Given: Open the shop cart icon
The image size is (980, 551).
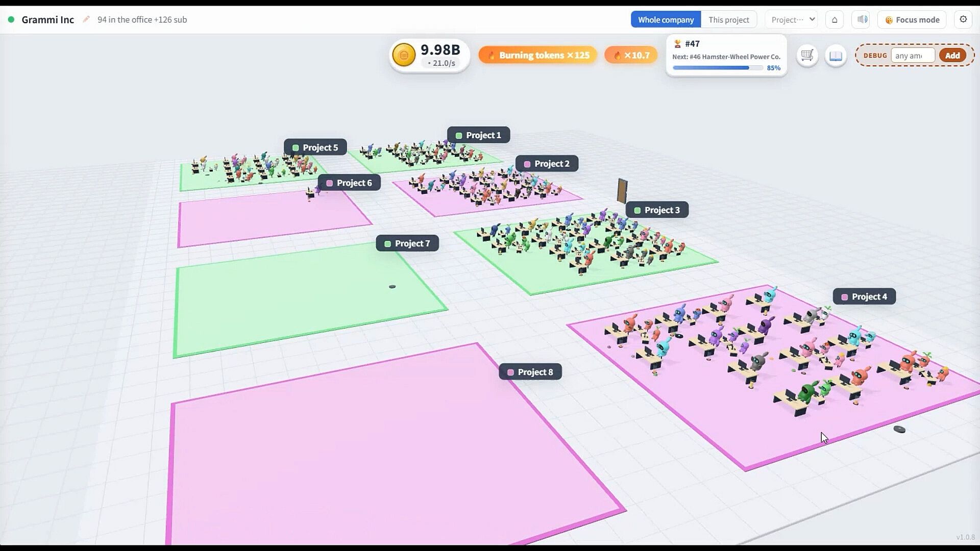Looking at the screenshot, I should pyautogui.click(x=807, y=55).
